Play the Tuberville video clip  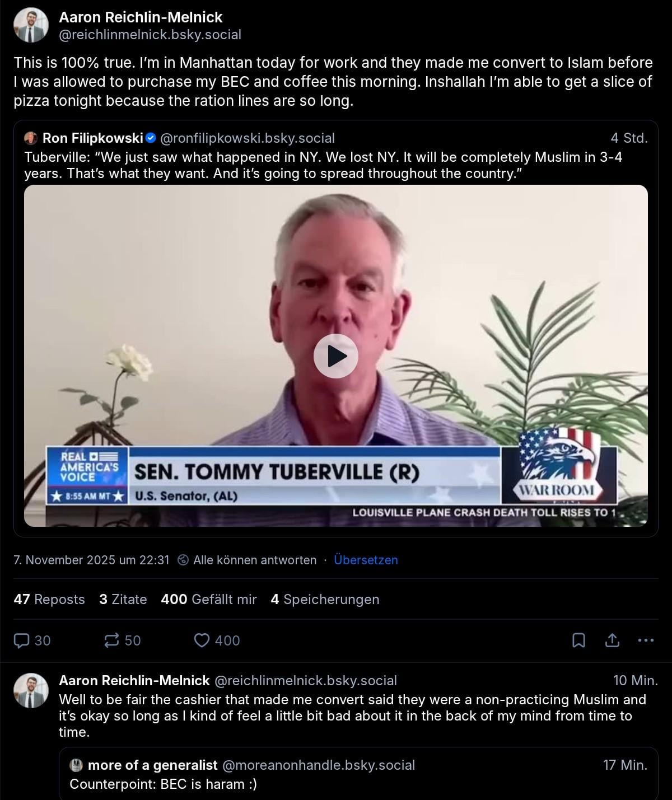pos(336,356)
